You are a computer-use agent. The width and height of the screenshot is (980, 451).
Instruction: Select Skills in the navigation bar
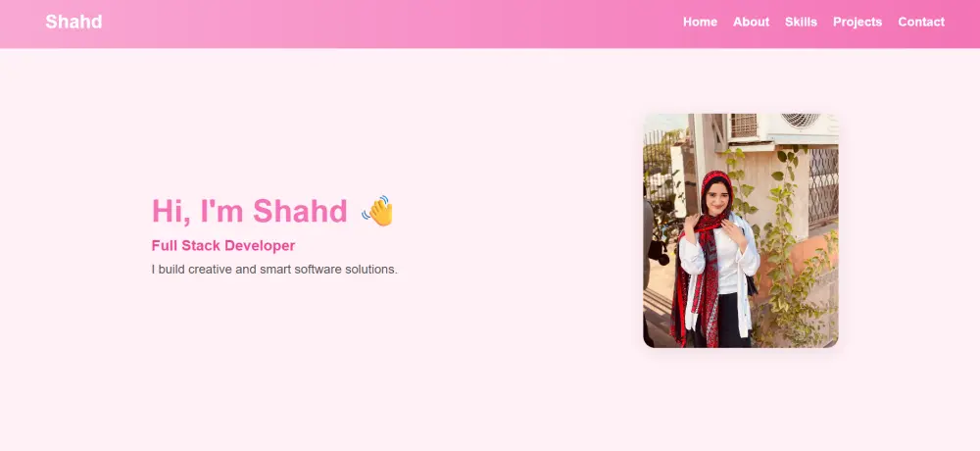802,22
